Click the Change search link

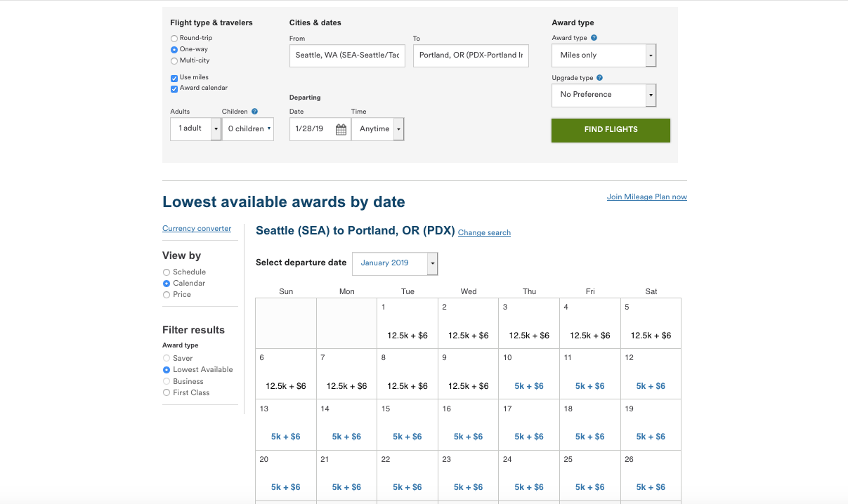[x=484, y=233]
